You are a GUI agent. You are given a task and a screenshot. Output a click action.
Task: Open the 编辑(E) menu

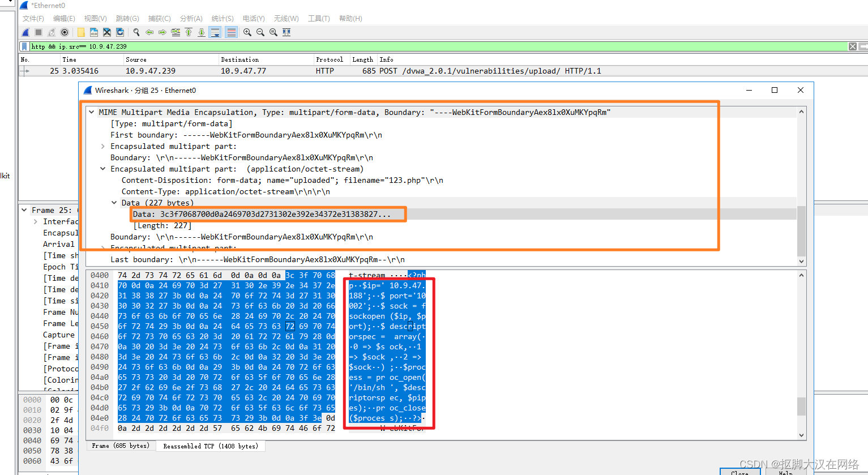pyautogui.click(x=64, y=19)
